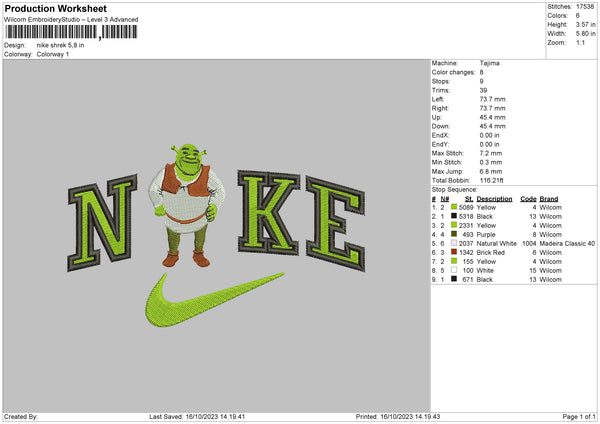Select the embroidered letter N in the preview
This screenshot has width=600, height=424.
102,222
